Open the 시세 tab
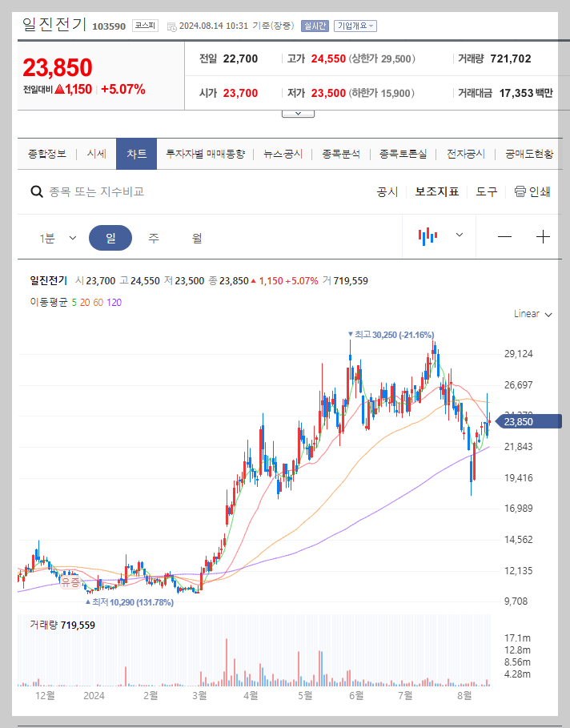The image size is (570, 728). 97,154
